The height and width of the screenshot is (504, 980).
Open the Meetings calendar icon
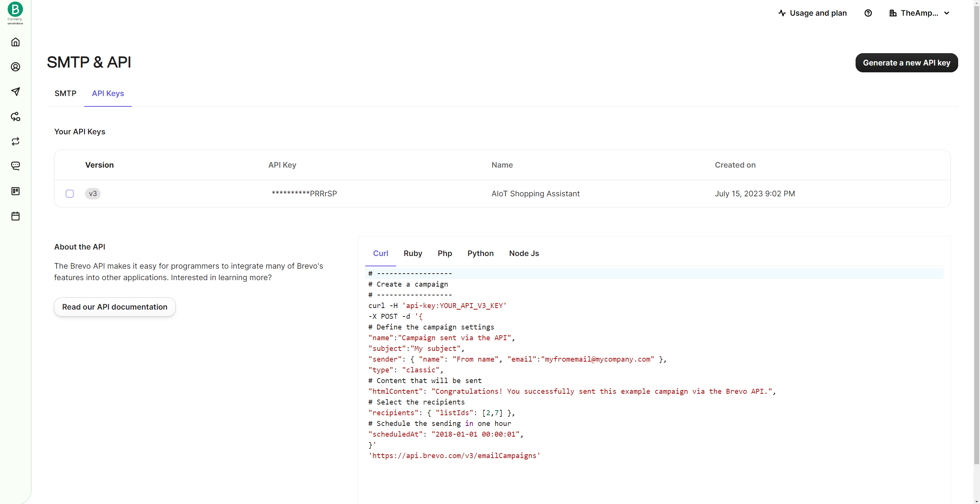15,216
